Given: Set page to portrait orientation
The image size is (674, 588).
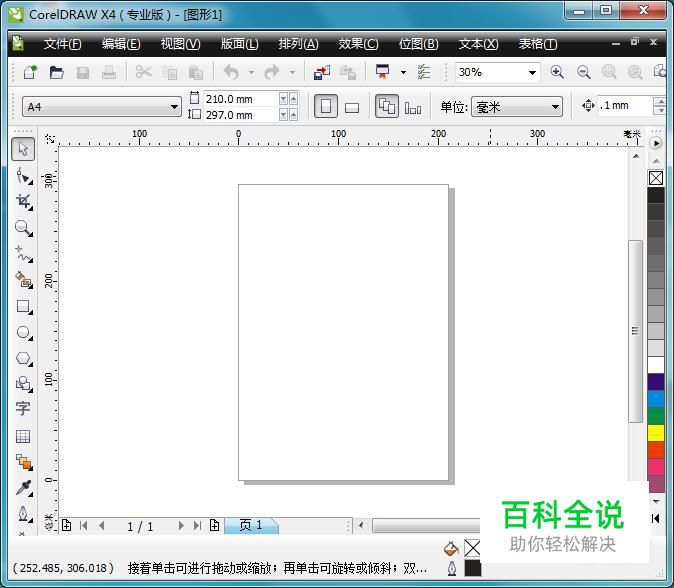Looking at the screenshot, I should point(325,106).
